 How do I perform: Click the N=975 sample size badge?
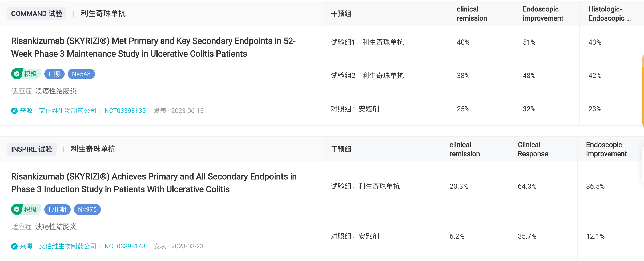pos(87,209)
